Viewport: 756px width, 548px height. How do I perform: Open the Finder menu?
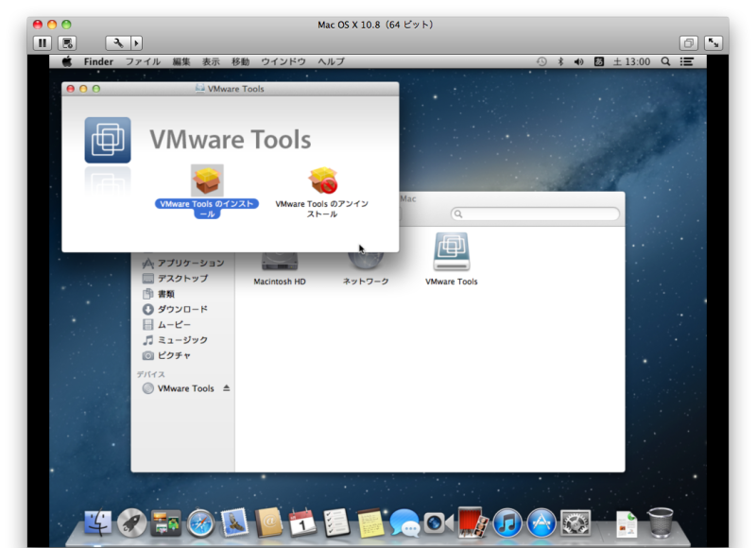tap(98, 61)
